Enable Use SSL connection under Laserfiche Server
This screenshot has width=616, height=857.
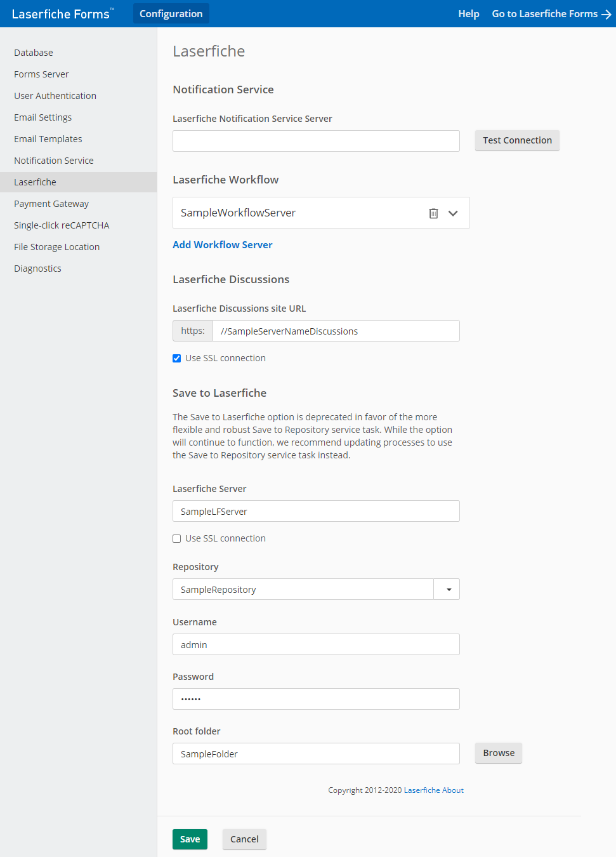coord(177,539)
